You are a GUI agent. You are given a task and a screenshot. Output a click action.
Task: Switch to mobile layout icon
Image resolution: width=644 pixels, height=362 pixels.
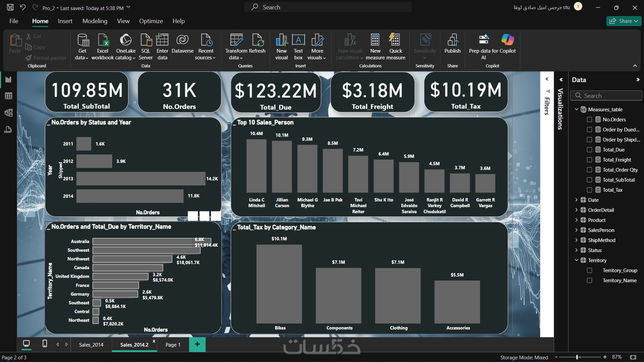tap(45, 344)
